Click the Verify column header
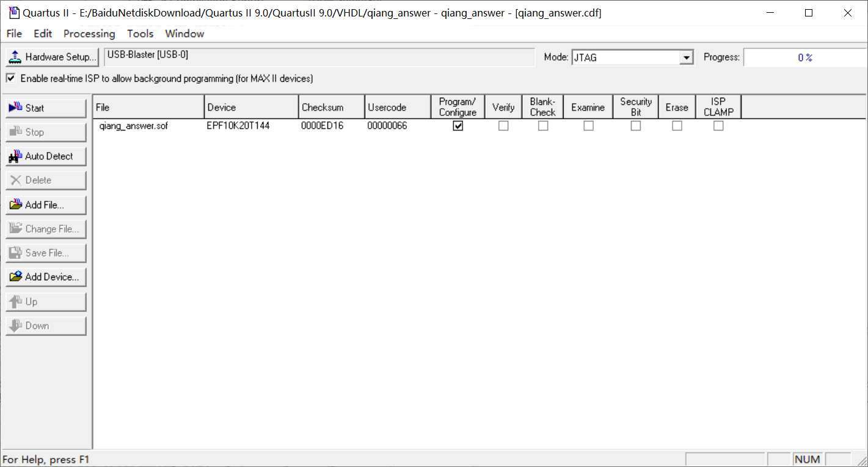 [503, 107]
